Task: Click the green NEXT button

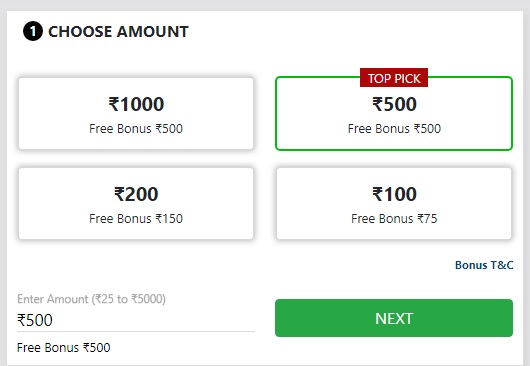Action: 394,318
